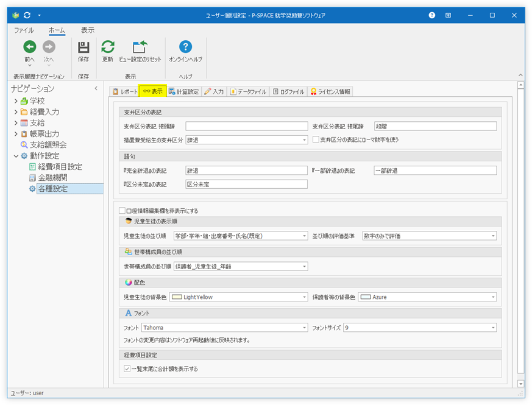Expand the 経費入力 tree node
532x405 pixels.
(x=16, y=112)
